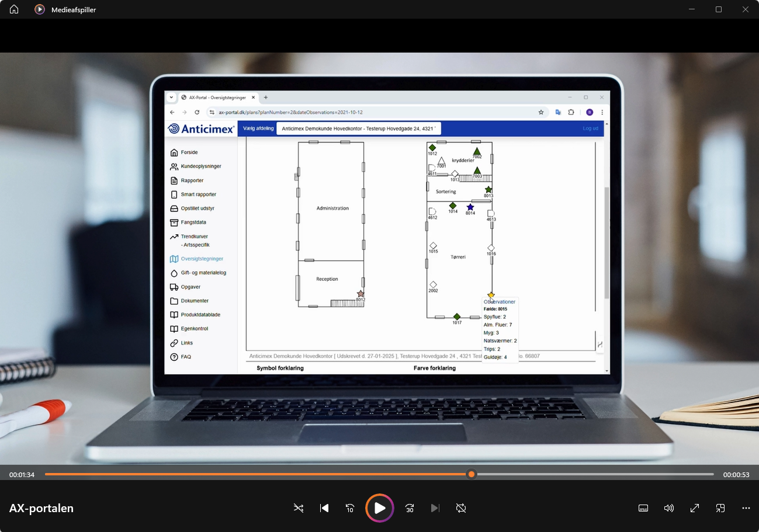Screen dimensions: 759x532
Task: Click the yellow star trap 8015
Action: [x=491, y=295]
